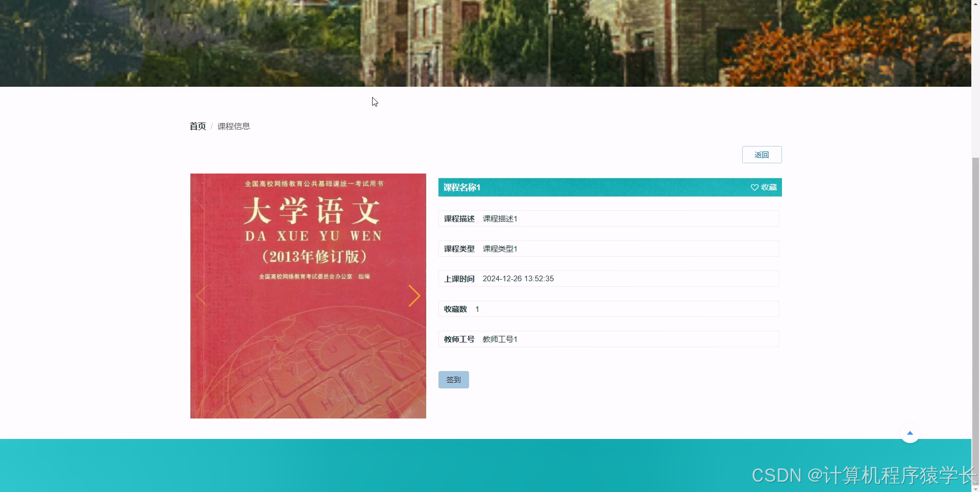Click the 收藏数 label
Image resolution: width=980 pixels, height=492 pixels.
[x=455, y=309]
